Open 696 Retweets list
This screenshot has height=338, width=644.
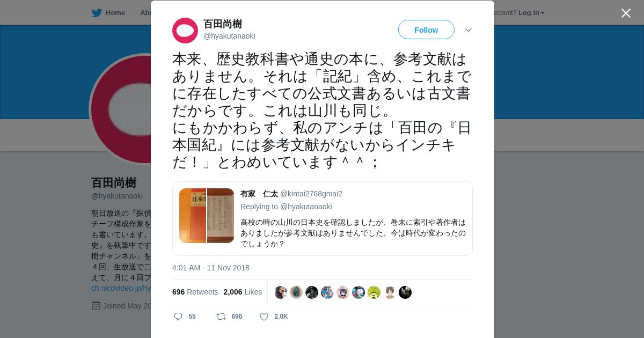195,292
